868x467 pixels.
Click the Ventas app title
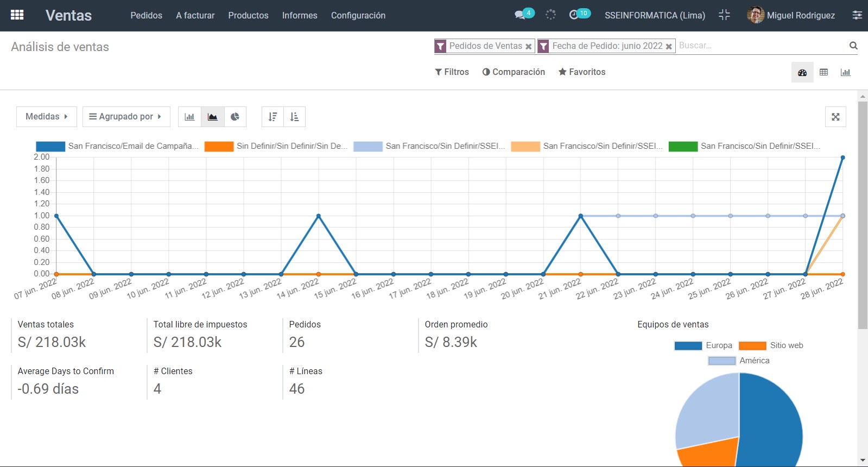click(x=68, y=15)
